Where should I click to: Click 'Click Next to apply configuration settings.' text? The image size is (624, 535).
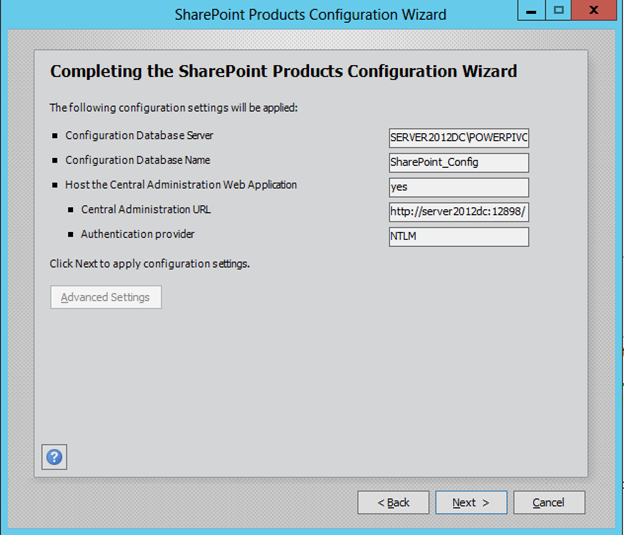pos(150,264)
